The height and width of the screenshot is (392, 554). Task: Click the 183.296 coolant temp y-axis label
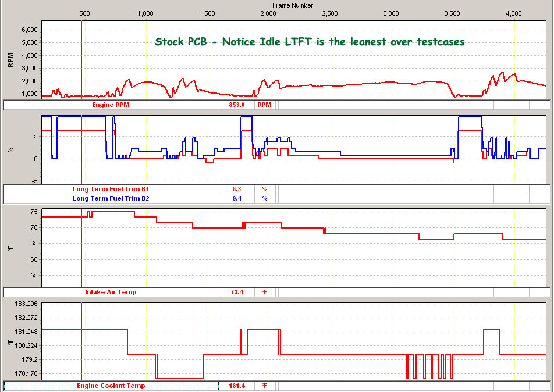pos(27,304)
